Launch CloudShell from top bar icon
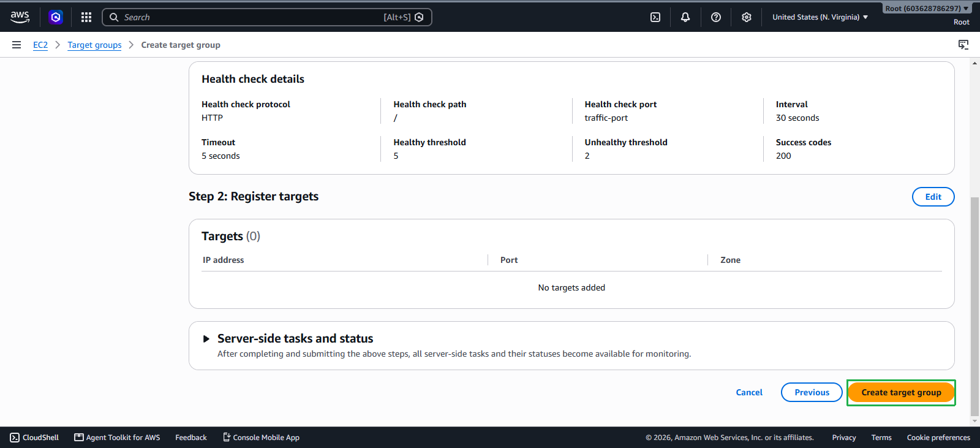 click(x=655, y=17)
